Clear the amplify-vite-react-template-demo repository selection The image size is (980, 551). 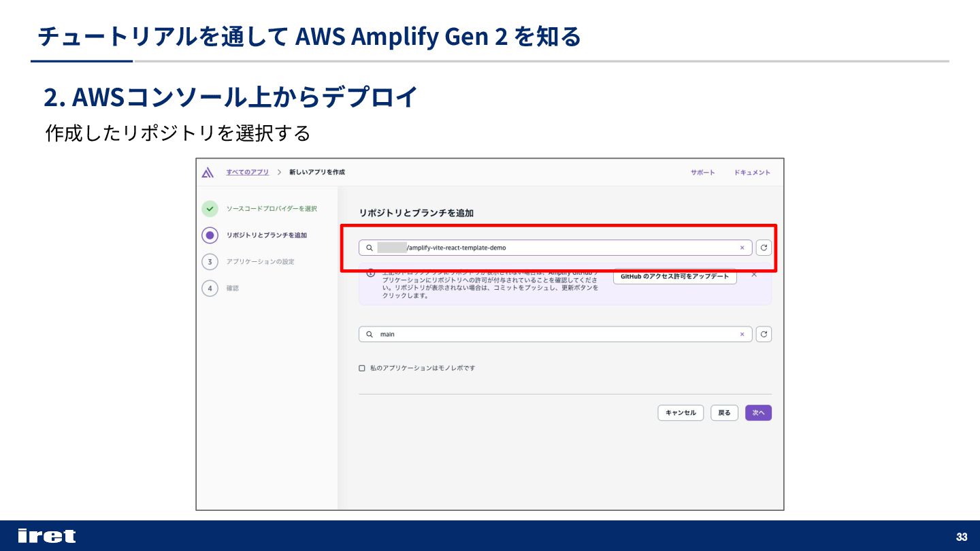click(742, 248)
